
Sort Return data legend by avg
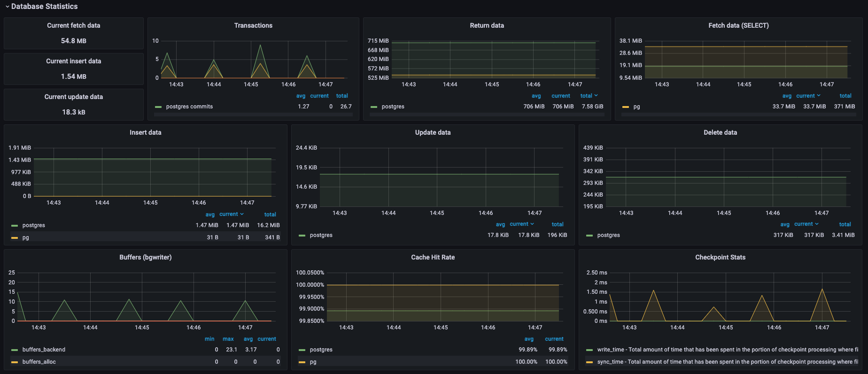pyautogui.click(x=536, y=96)
